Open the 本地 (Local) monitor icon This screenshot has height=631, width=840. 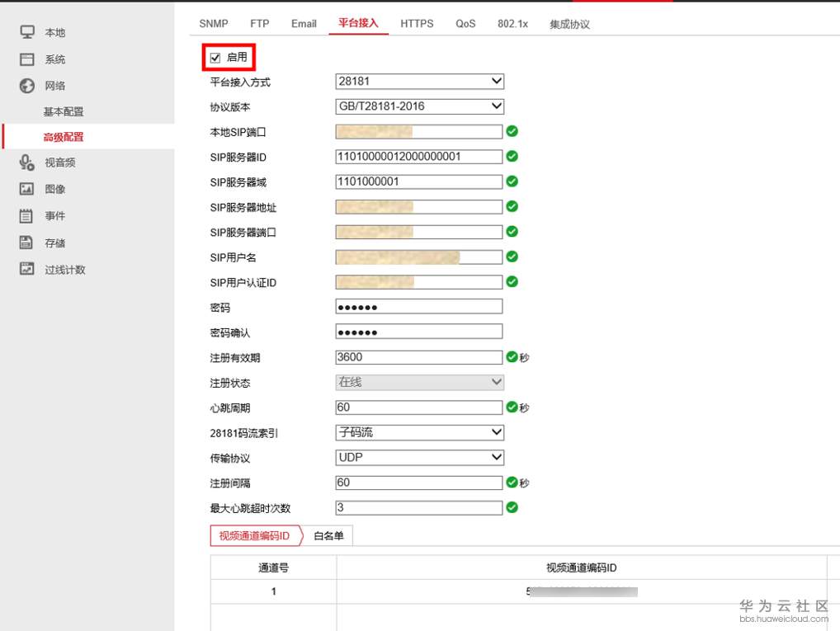tap(26, 32)
